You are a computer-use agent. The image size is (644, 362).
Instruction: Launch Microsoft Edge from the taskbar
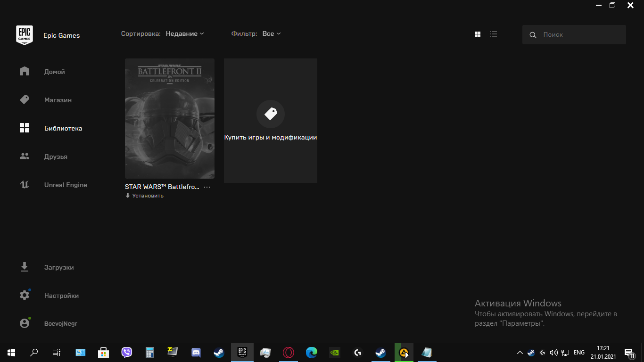pyautogui.click(x=312, y=352)
